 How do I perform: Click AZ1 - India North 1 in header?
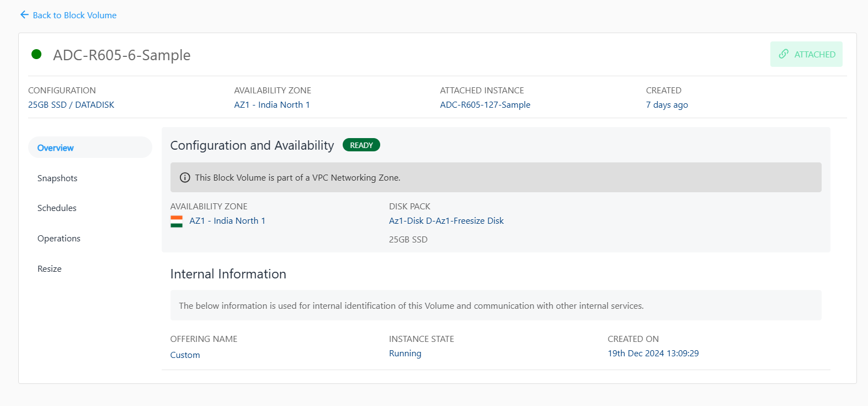[x=271, y=105]
